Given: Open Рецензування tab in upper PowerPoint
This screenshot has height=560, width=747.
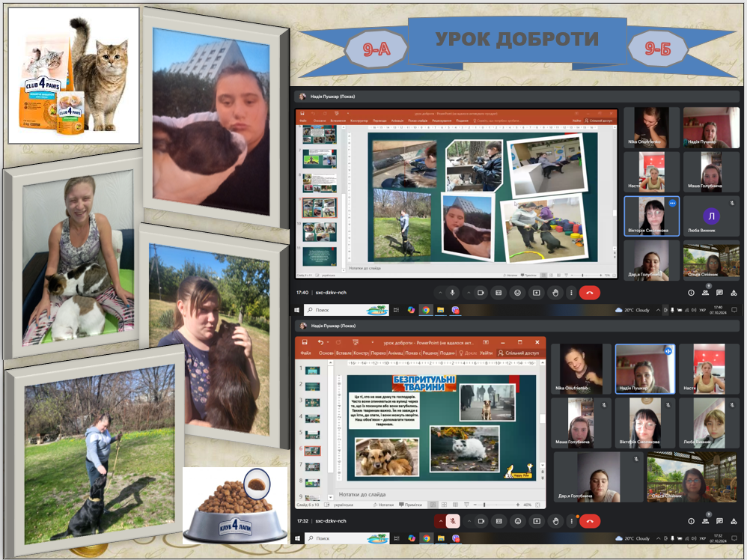Looking at the screenshot, I should tap(442, 121).
